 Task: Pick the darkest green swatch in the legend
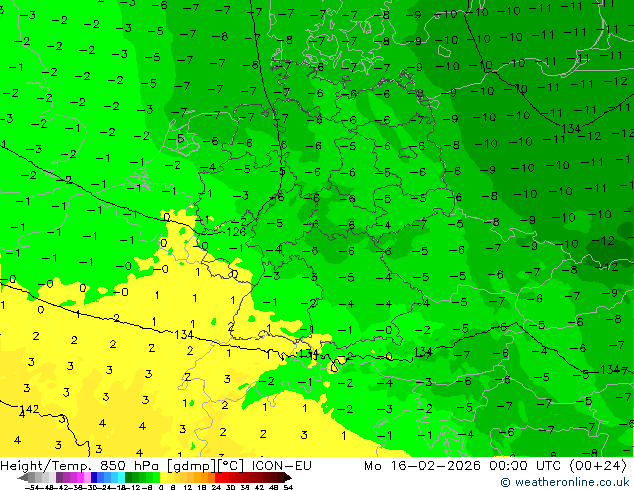(129, 477)
